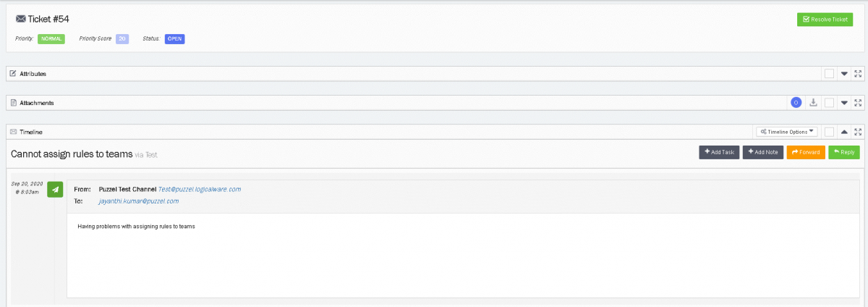Open the Timeline Options dropdown
The height and width of the screenshot is (307, 868).
click(786, 132)
